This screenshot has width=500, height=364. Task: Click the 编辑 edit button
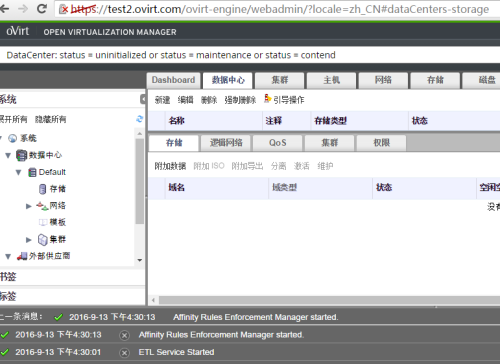click(x=185, y=100)
